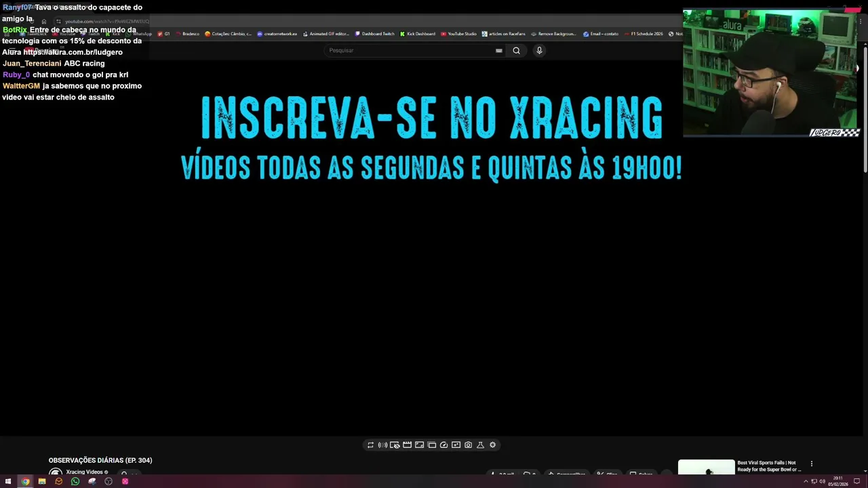Open the Animated GIF editor bookmark
Viewport: 868px width, 488px height.
pyautogui.click(x=326, y=34)
